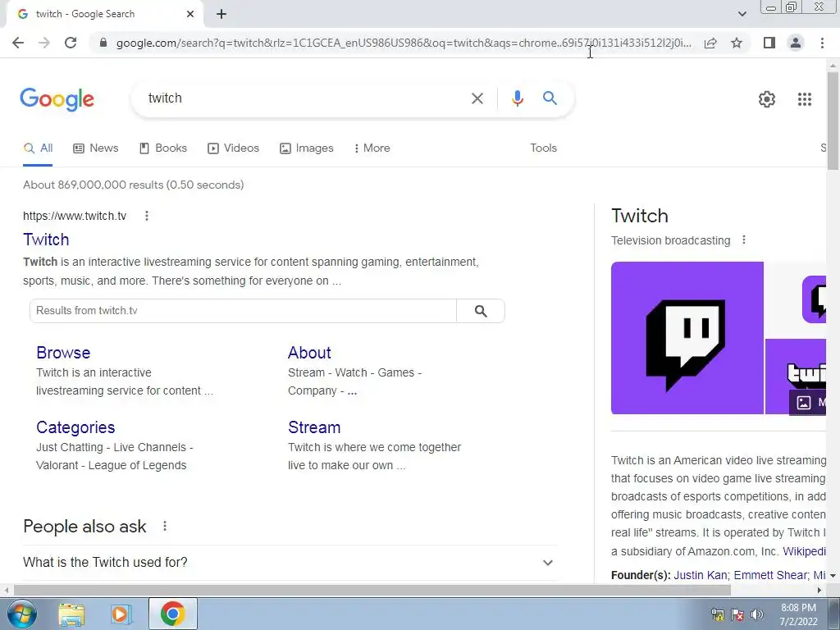840x630 pixels.
Task: Click the address bar URL
Action: click(x=404, y=43)
